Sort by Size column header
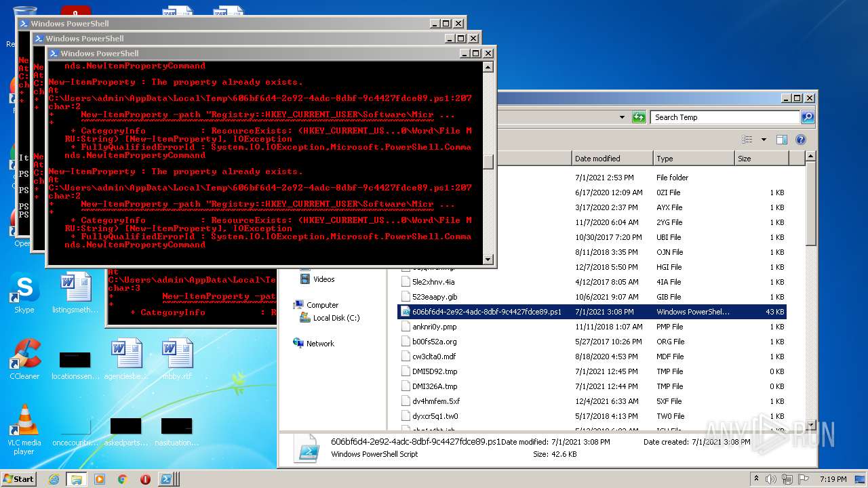The width and height of the screenshot is (868, 488). (x=762, y=159)
